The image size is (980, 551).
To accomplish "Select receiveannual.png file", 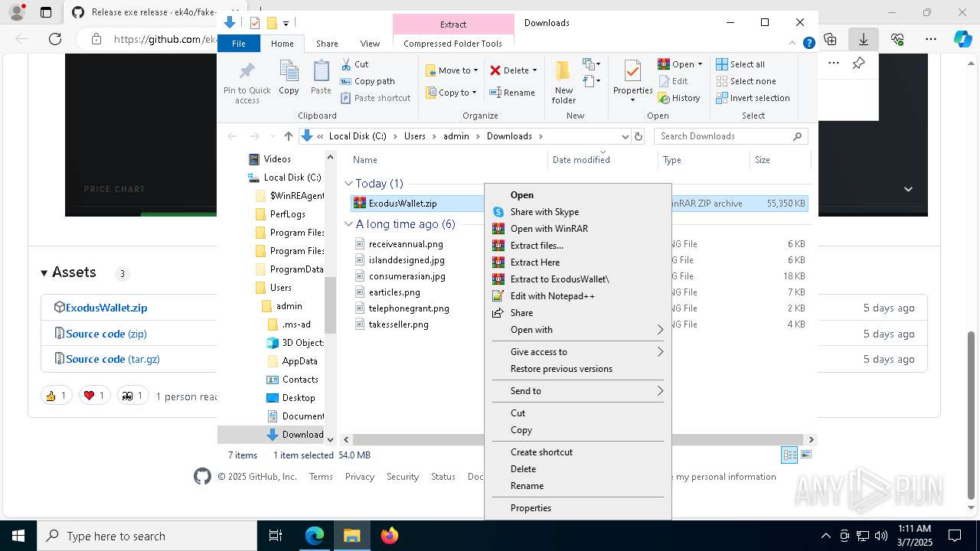I will click(x=406, y=244).
